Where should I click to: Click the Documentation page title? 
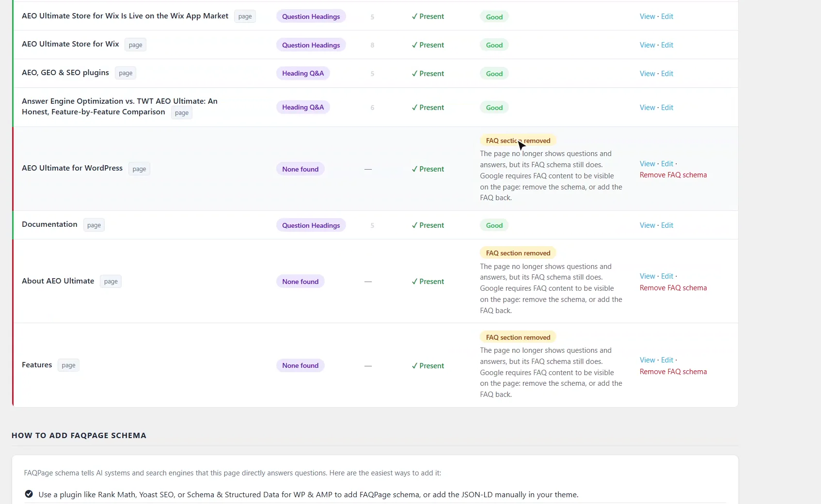pyautogui.click(x=49, y=224)
